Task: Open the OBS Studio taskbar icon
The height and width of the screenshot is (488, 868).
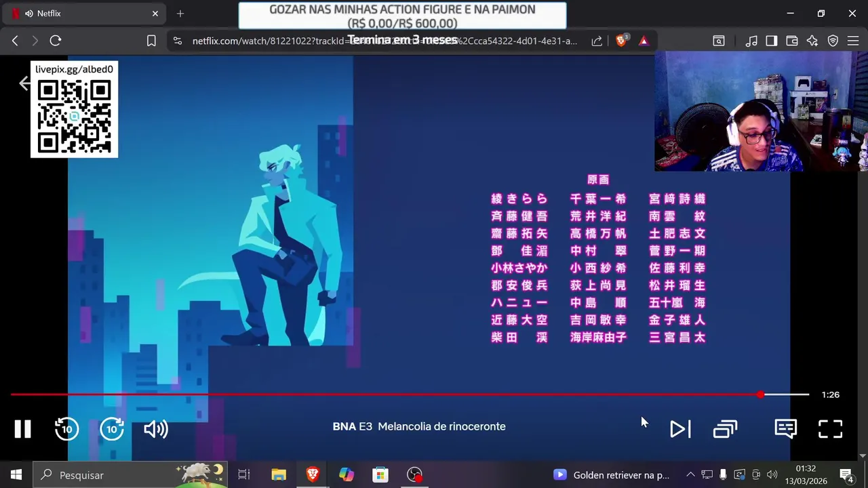Action: [x=414, y=474]
